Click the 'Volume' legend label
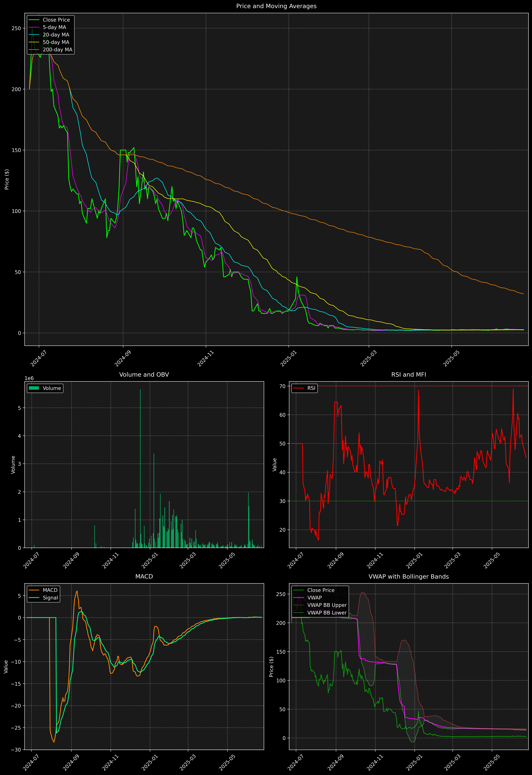This screenshot has width=532, height=775. (52, 388)
